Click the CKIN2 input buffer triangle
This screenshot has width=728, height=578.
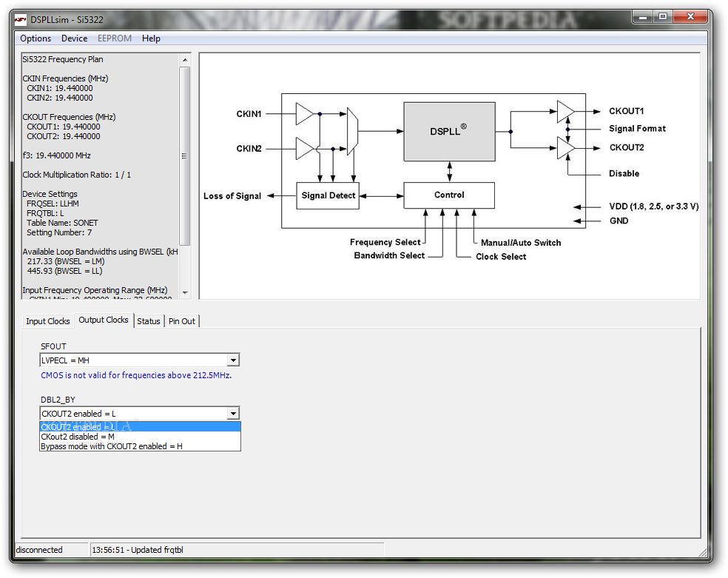(x=304, y=149)
